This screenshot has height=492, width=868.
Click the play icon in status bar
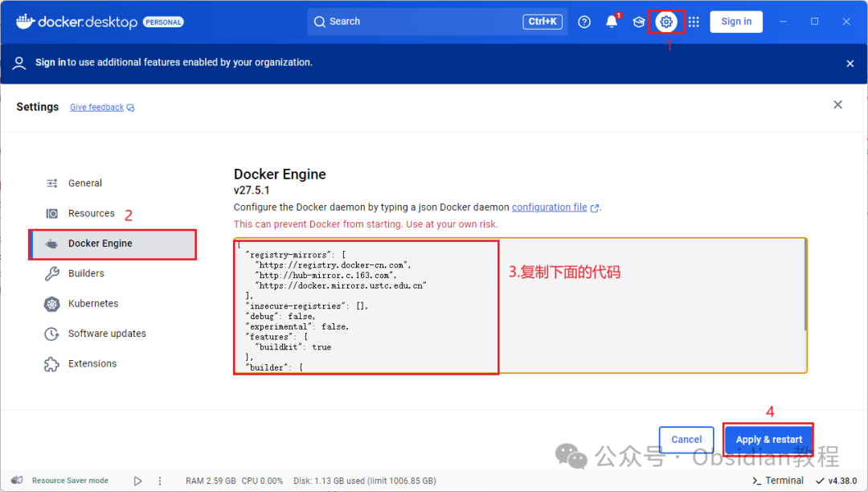click(x=138, y=481)
